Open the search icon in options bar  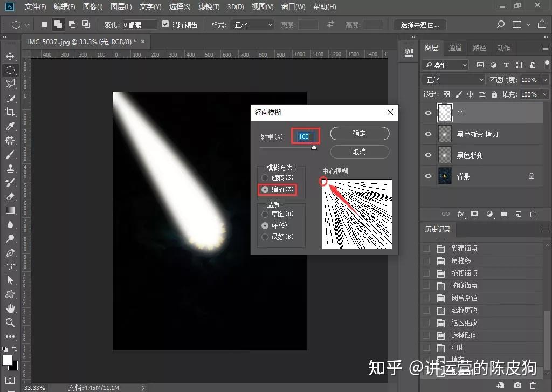(501, 24)
